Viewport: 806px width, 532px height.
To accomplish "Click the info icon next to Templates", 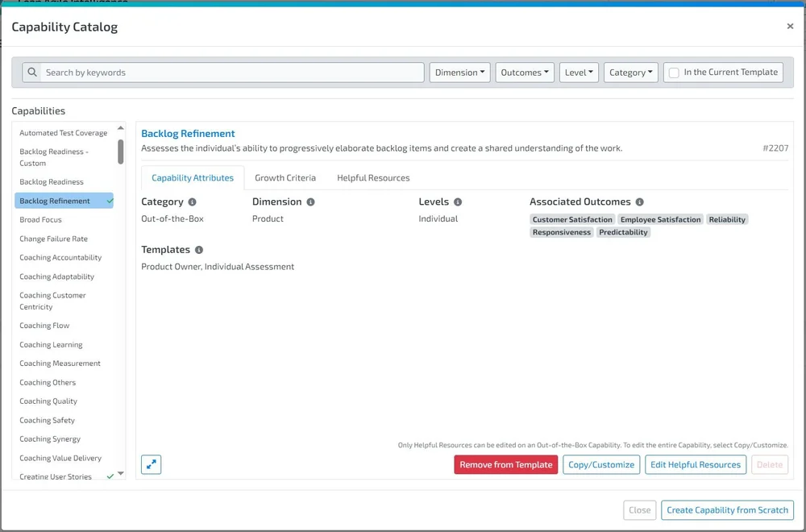I will [x=197, y=250].
